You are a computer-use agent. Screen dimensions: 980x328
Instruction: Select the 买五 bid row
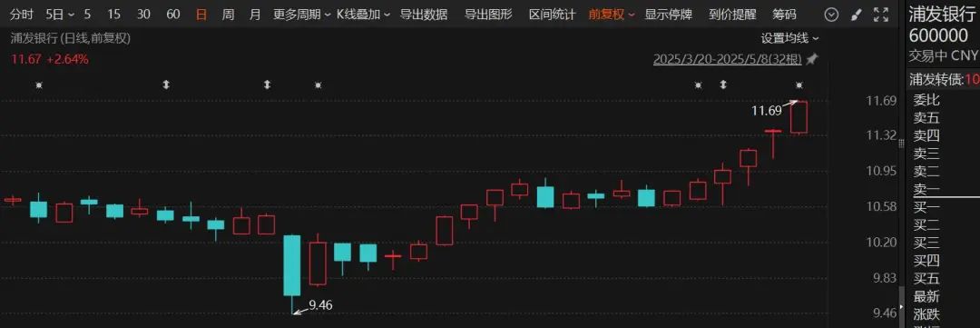pos(926,279)
